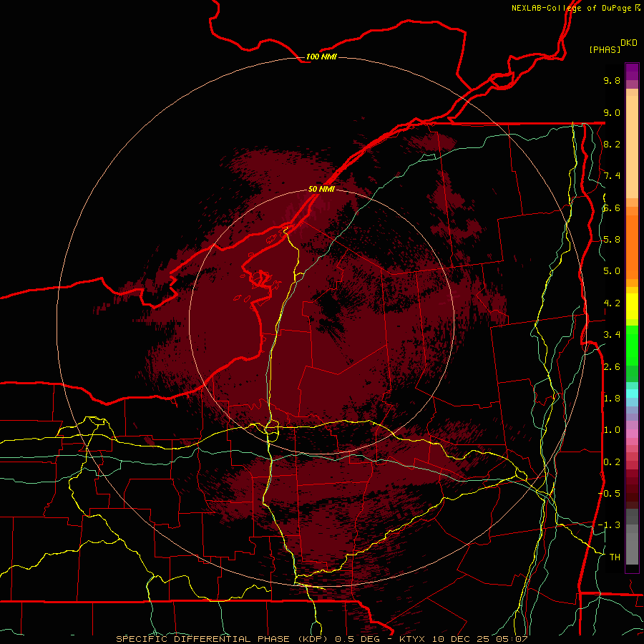Click the 2.6 value on color scale
This screenshot has width=644, height=644.
612,367
